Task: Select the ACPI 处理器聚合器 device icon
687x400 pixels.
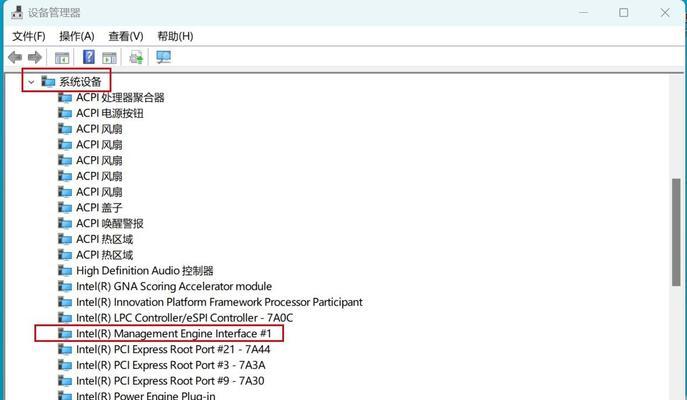Action: tap(65, 97)
